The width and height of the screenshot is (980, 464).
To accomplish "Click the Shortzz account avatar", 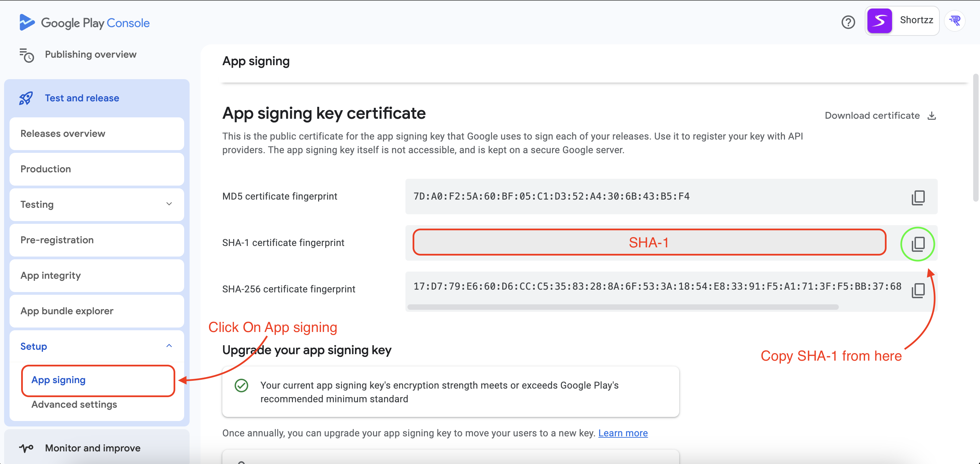I will 879,20.
